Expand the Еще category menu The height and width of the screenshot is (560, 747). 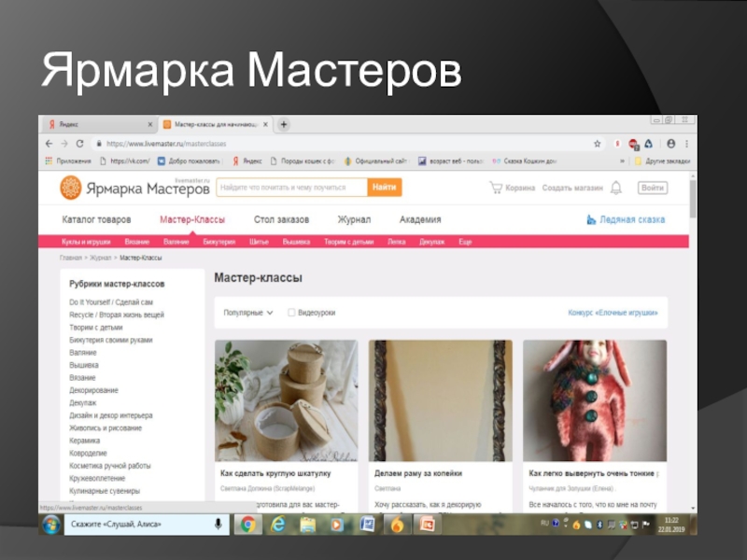[465, 242]
